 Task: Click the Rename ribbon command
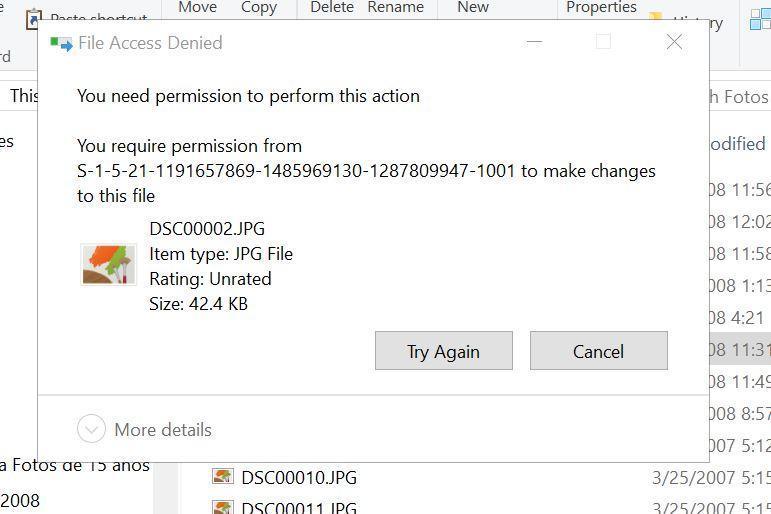(x=395, y=7)
